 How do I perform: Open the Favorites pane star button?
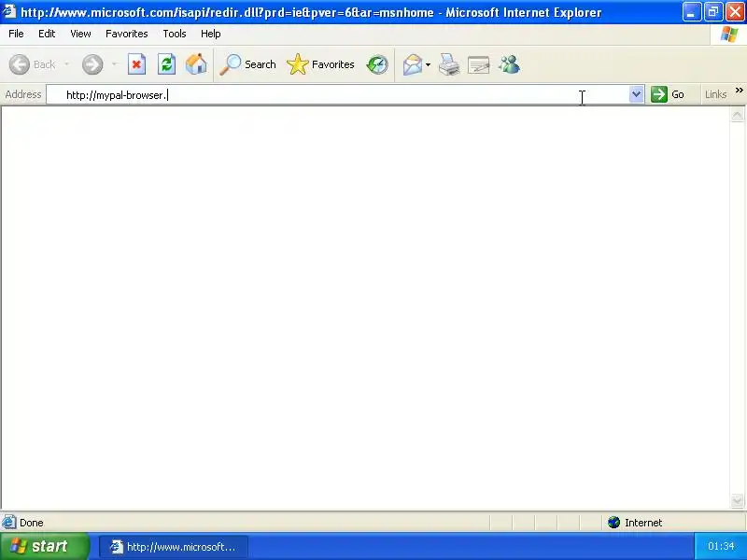click(320, 64)
